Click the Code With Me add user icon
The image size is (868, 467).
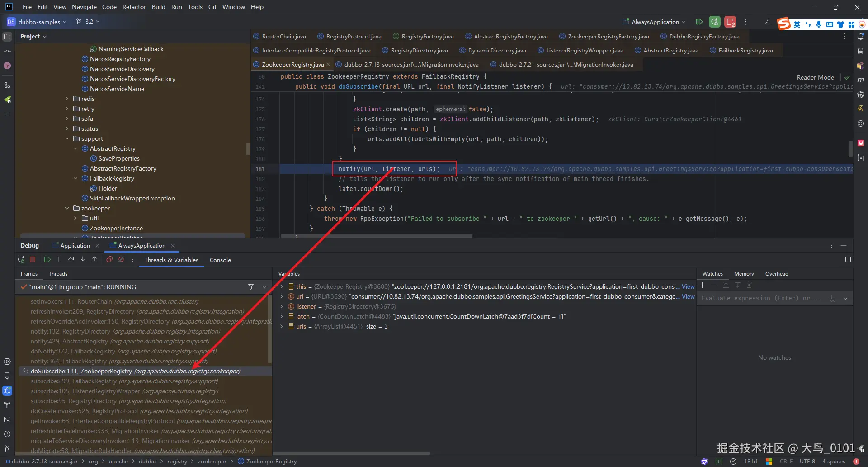tap(768, 22)
